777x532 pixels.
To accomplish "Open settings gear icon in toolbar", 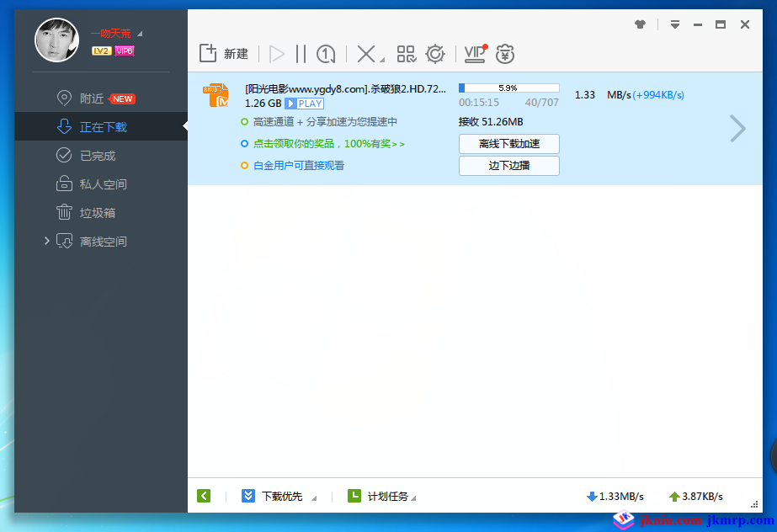I will click(x=435, y=54).
